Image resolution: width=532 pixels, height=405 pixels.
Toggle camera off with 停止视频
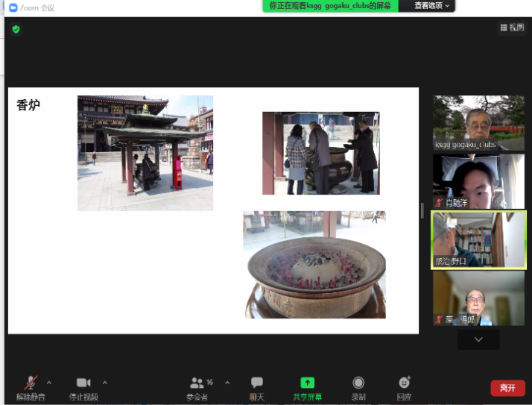tap(83, 383)
